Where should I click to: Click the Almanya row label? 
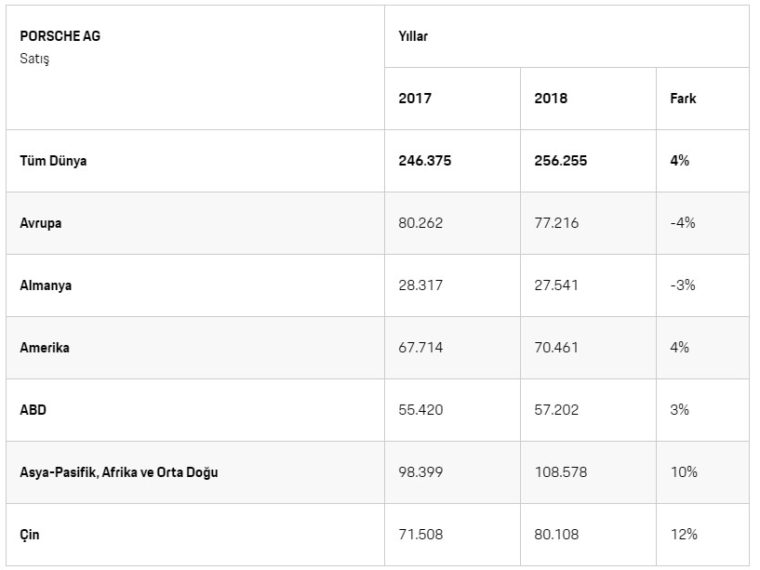(x=46, y=285)
